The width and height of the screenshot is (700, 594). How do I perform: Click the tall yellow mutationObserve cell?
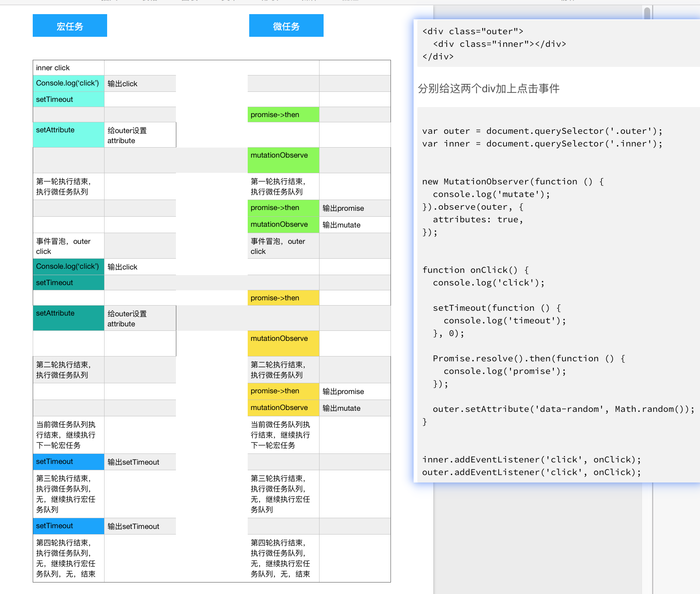pyautogui.click(x=283, y=343)
